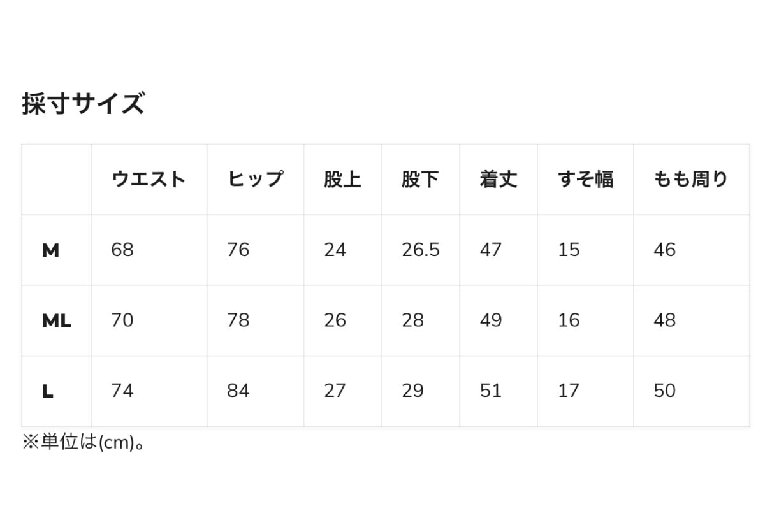Select hem width value 15 in row M

point(569,250)
